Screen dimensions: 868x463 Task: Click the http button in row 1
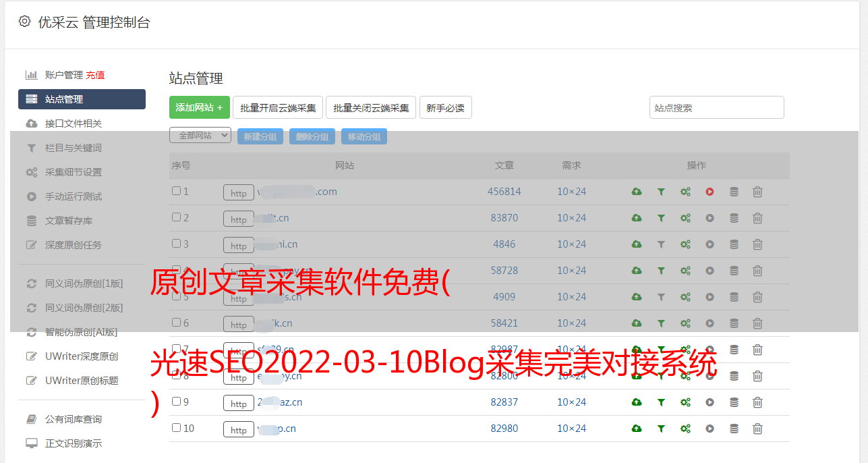click(x=239, y=193)
